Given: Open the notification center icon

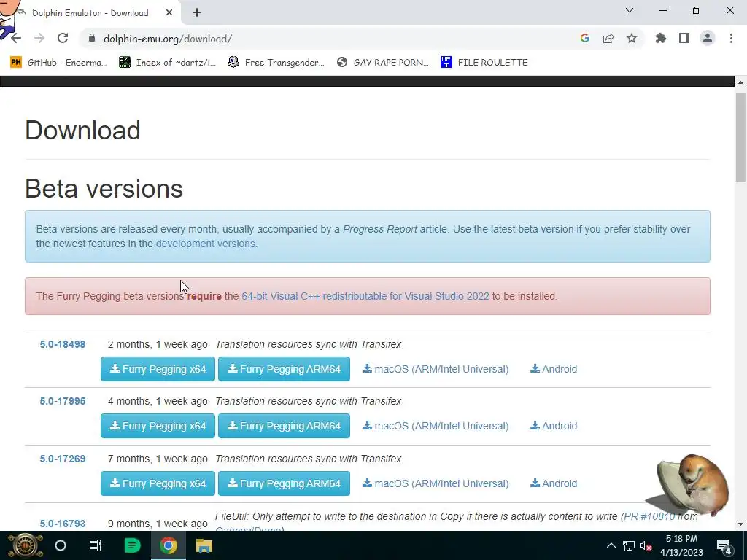Looking at the screenshot, I should (724, 546).
